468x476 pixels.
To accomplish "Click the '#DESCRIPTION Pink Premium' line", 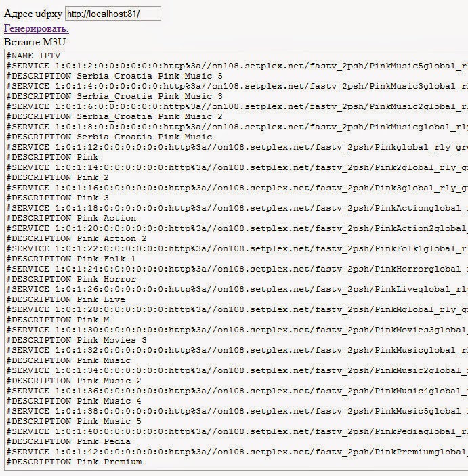I will (x=74, y=462).
